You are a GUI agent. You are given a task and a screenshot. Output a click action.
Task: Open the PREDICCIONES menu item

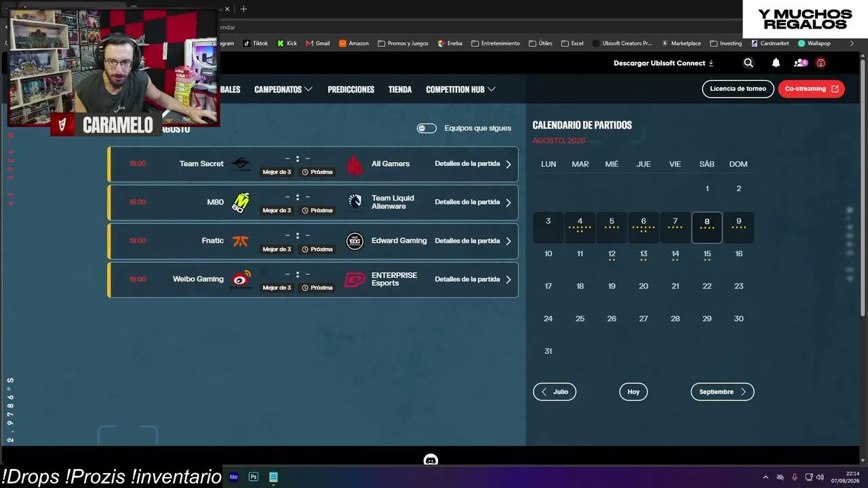coord(351,89)
